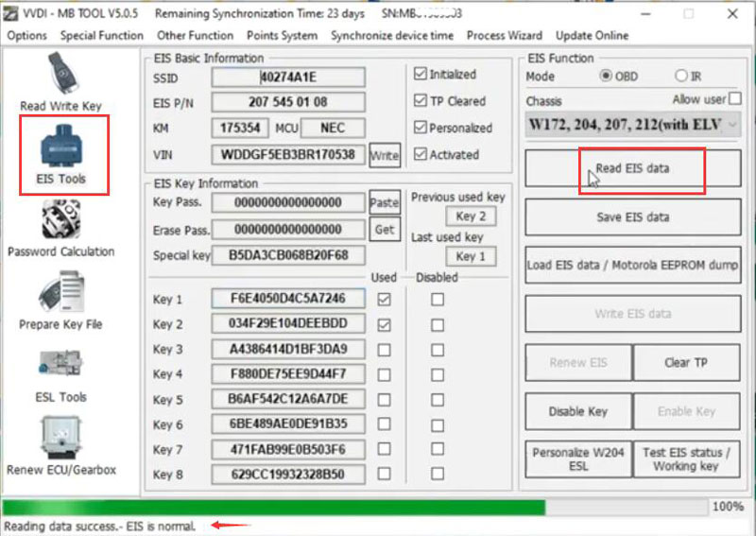Click the Disable Key button
The width and height of the screenshot is (756, 536).
[578, 411]
